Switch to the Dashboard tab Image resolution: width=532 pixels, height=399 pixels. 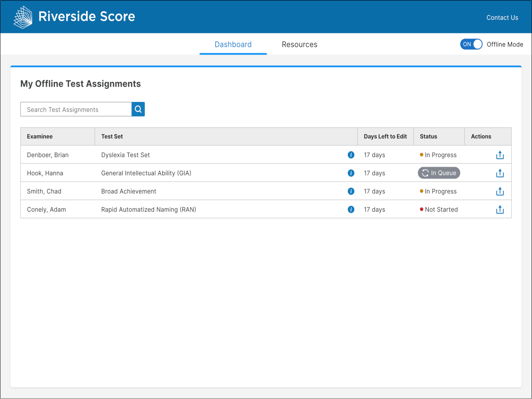point(233,45)
